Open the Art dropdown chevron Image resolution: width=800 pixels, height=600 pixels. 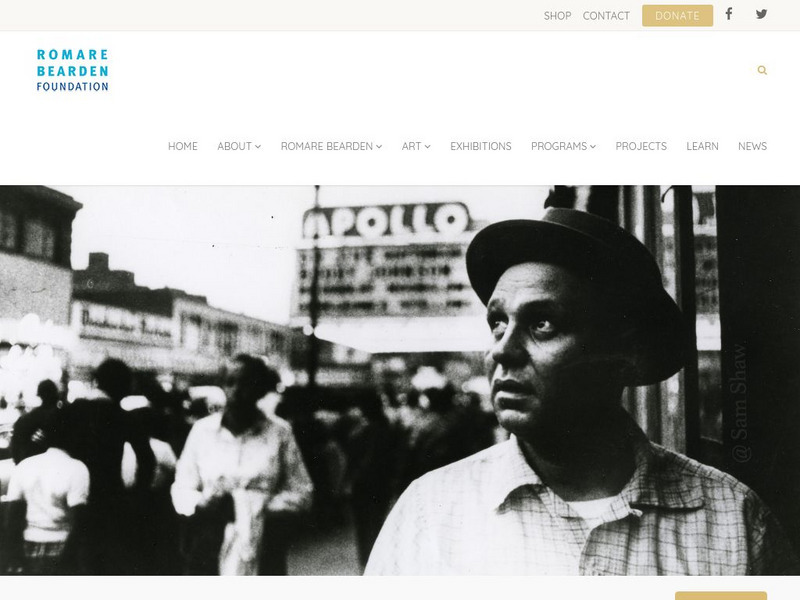coord(428,146)
